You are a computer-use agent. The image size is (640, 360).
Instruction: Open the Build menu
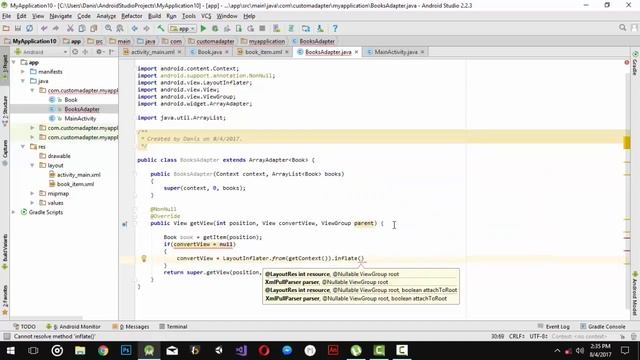click(x=154, y=16)
